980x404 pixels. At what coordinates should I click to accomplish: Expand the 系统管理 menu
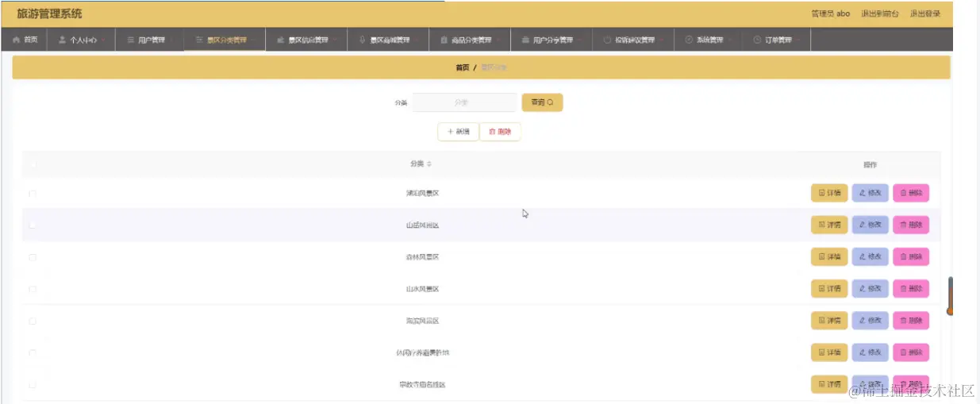coord(708,40)
